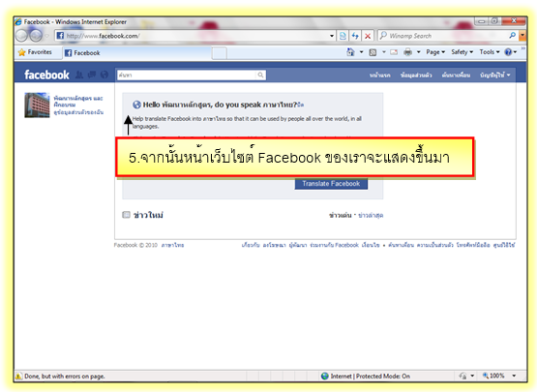This screenshot has height=392, width=537.
Task: Open the โทรศัพท์มือถือ footer link
Action: pos(473,245)
